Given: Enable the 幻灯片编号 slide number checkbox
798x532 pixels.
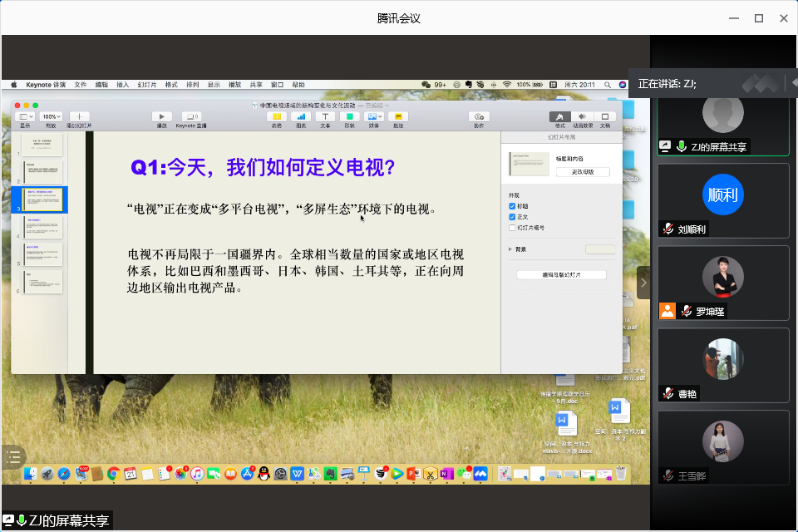Looking at the screenshot, I should [x=512, y=227].
